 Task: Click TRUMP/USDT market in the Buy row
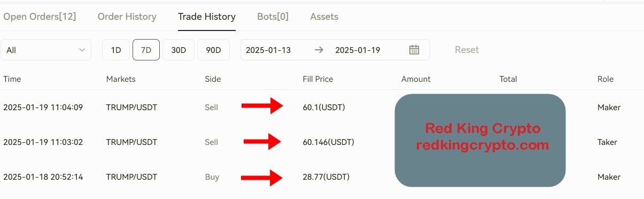pyautogui.click(x=131, y=177)
